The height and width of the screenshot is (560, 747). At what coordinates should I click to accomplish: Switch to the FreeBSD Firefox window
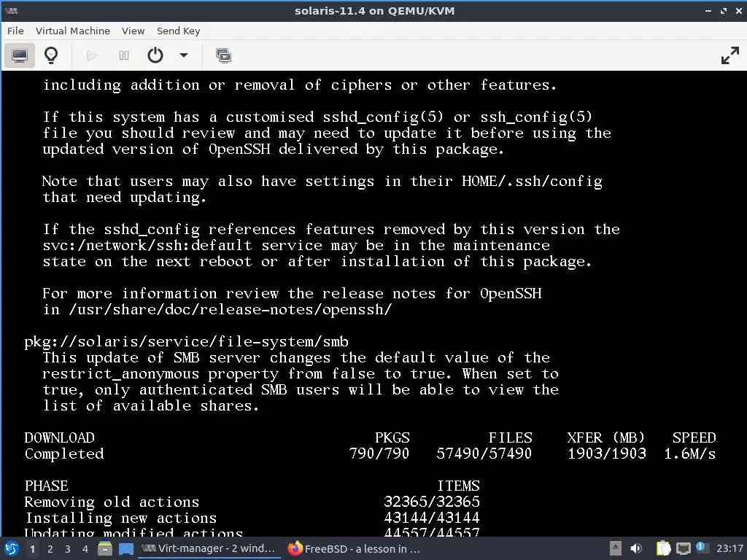point(355,548)
